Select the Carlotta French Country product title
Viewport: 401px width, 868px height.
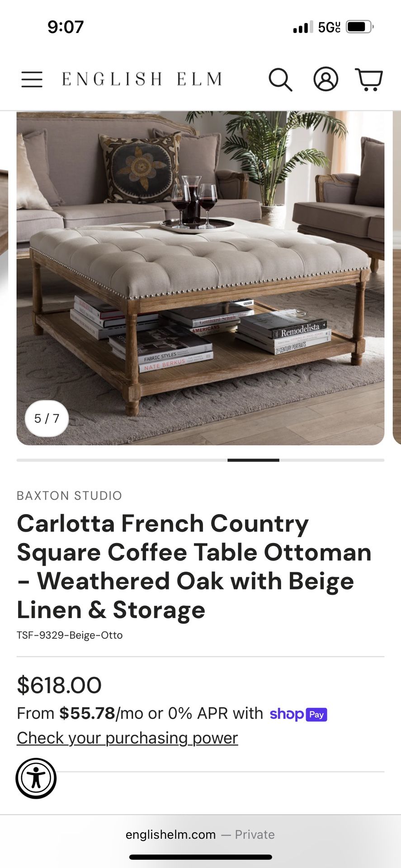(194, 566)
